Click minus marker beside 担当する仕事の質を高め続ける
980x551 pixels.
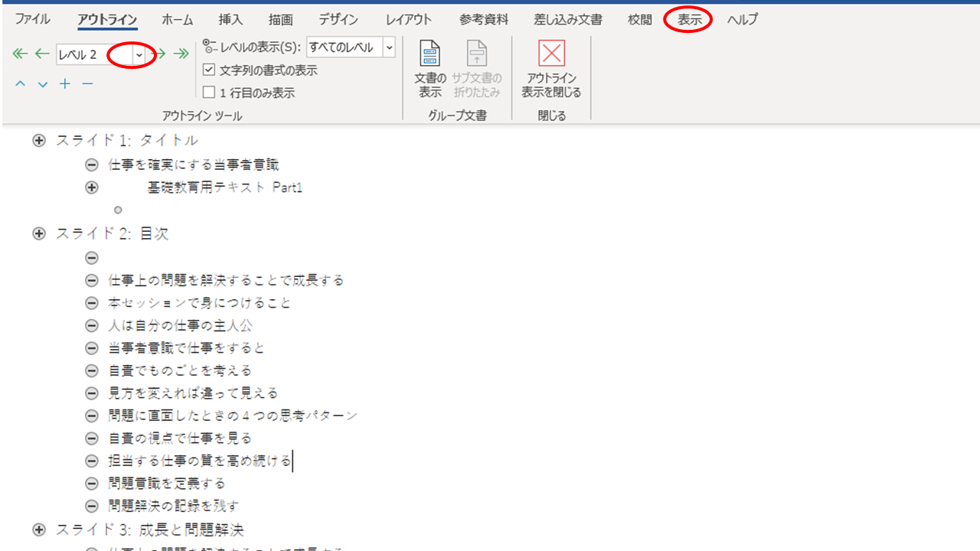92,461
